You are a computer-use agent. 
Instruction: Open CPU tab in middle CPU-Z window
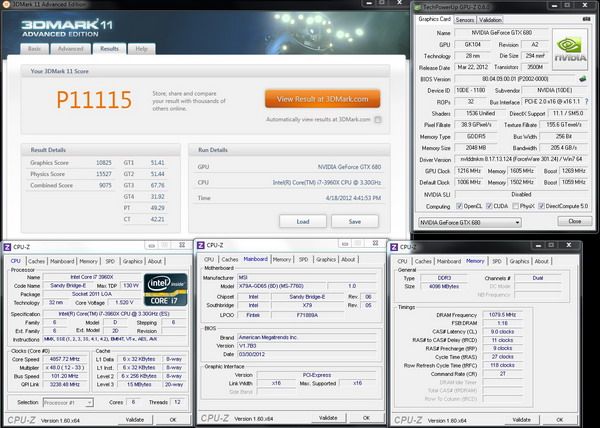209,259
